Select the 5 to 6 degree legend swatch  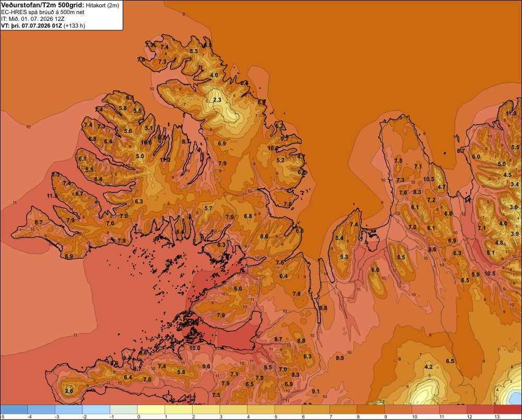coord(288,410)
